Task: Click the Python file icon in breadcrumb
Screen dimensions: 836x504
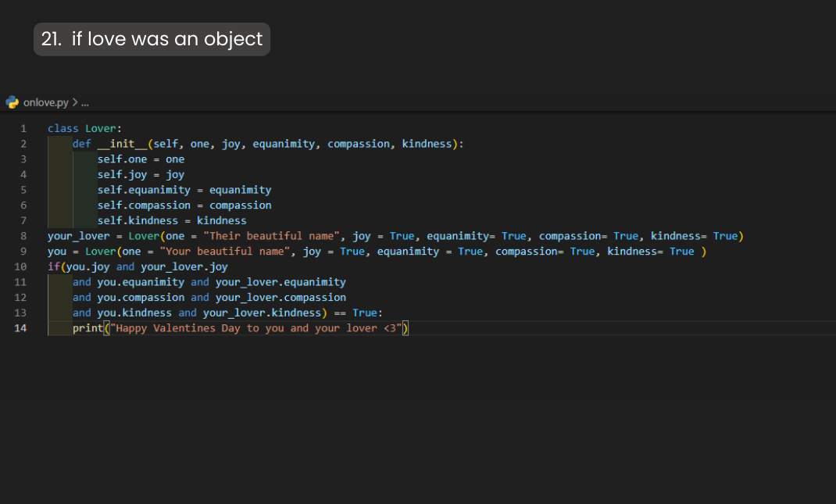Action: point(12,102)
